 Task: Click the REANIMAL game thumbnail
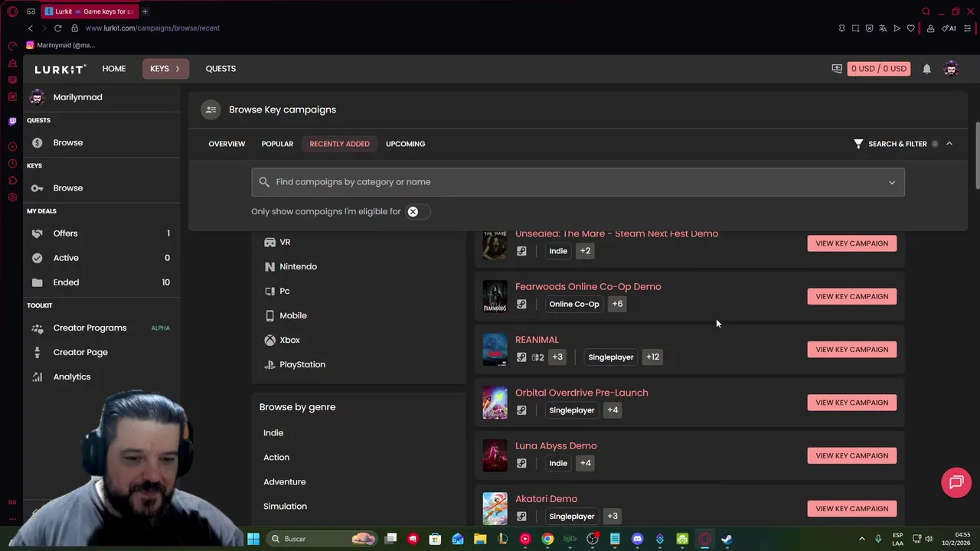coord(495,350)
